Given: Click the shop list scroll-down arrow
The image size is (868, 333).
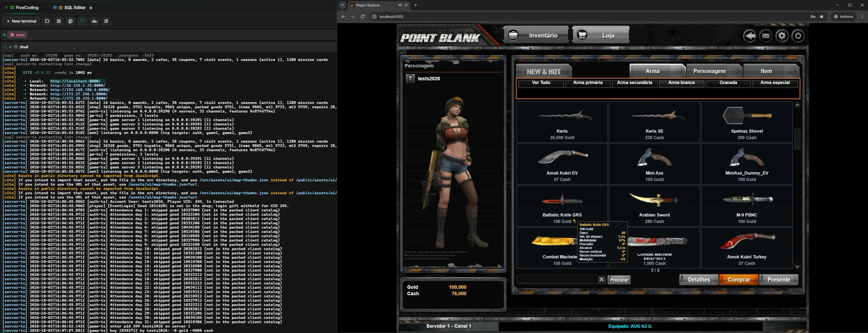Looking at the screenshot, I should 797,266.
